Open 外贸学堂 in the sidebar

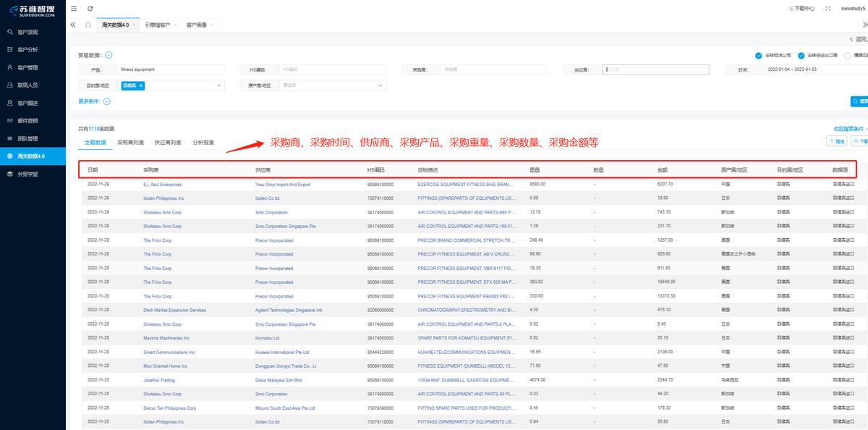(x=27, y=174)
